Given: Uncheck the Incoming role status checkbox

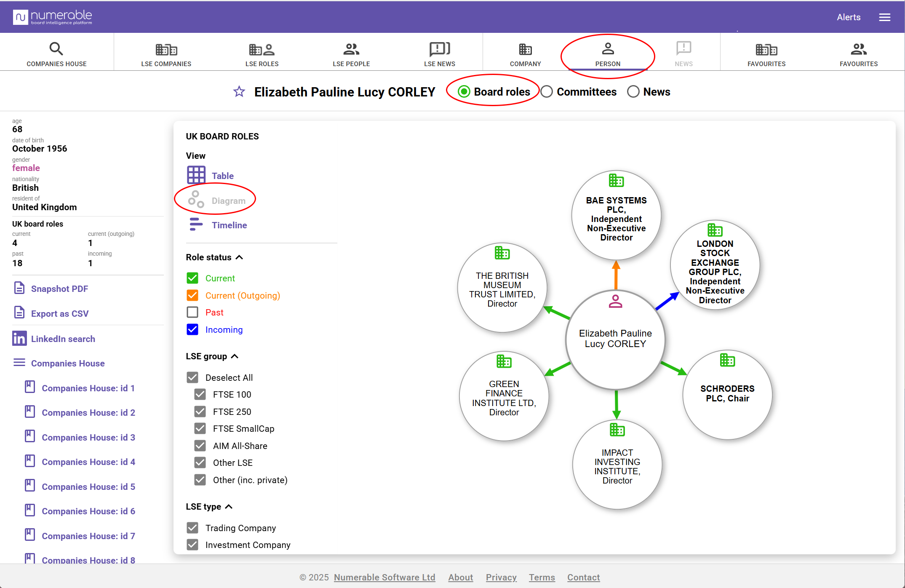Looking at the screenshot, I should (192, 329).
